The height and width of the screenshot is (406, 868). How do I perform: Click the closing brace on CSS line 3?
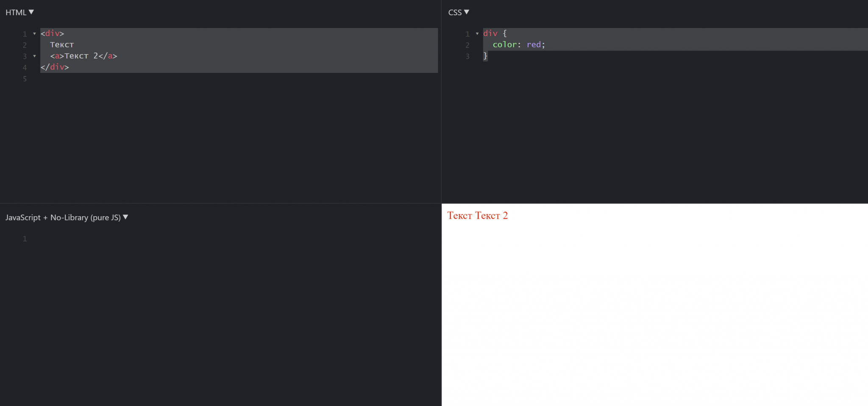pyautogui.click(x=485, y=56)
